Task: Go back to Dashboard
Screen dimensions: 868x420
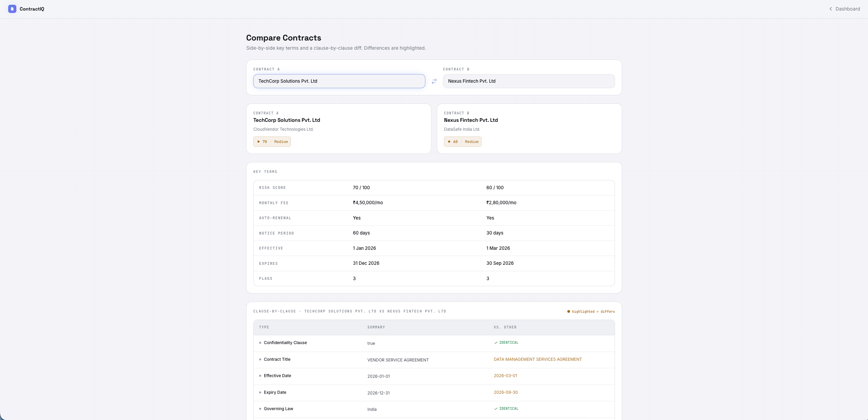Action: (x=845, y=9)
